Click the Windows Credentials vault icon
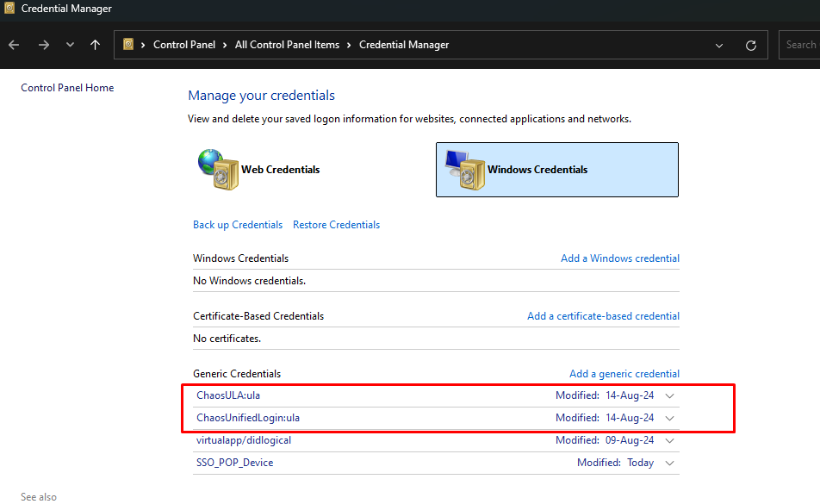Image resolution: width=820 pixels, height=504 pixels. click(x=463, y=168)
